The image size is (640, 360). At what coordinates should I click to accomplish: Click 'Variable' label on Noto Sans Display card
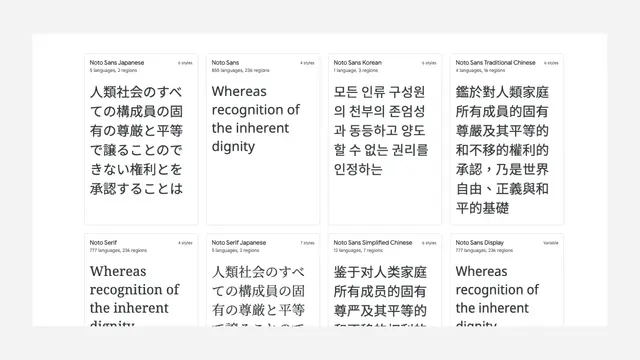(551, 243)
